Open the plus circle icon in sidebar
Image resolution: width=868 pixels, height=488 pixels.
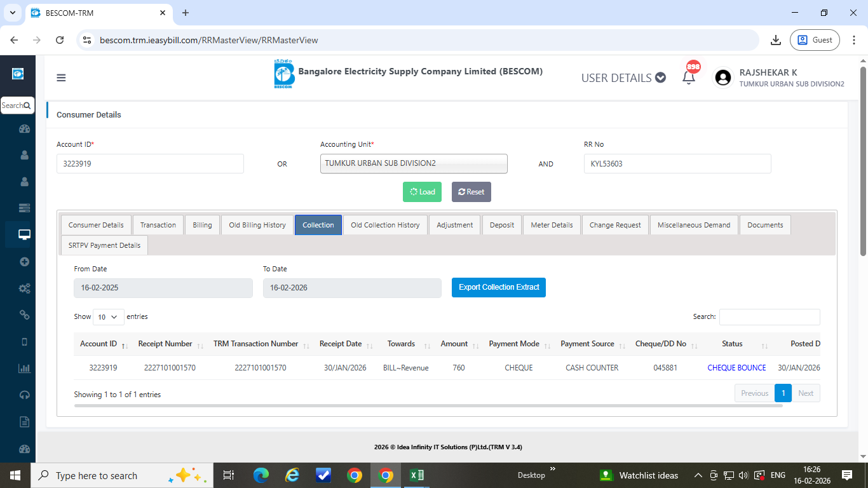[25, 261]
